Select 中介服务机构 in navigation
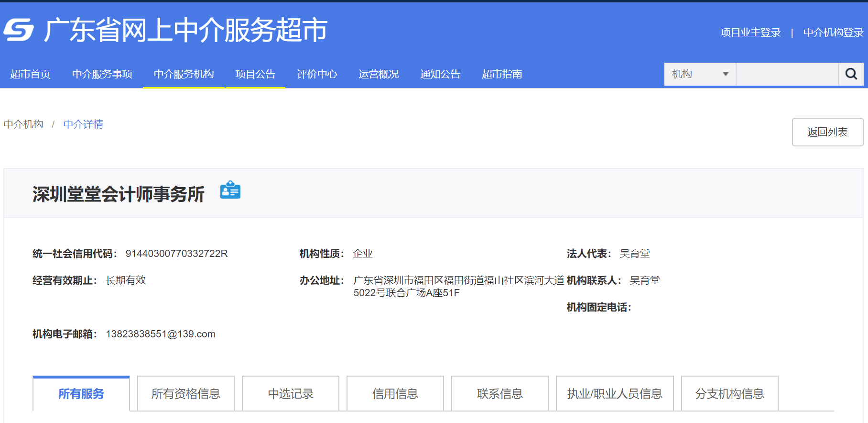 tap(184, 74)
